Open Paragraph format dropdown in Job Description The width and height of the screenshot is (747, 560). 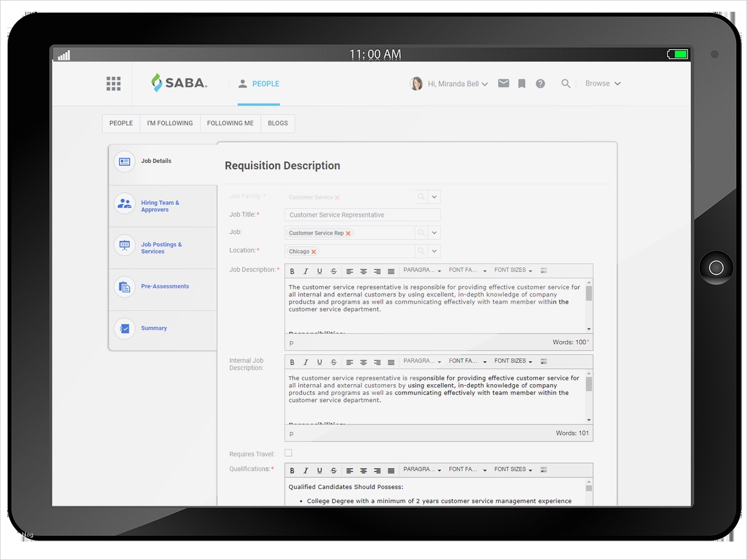click(x=422, y=270)
